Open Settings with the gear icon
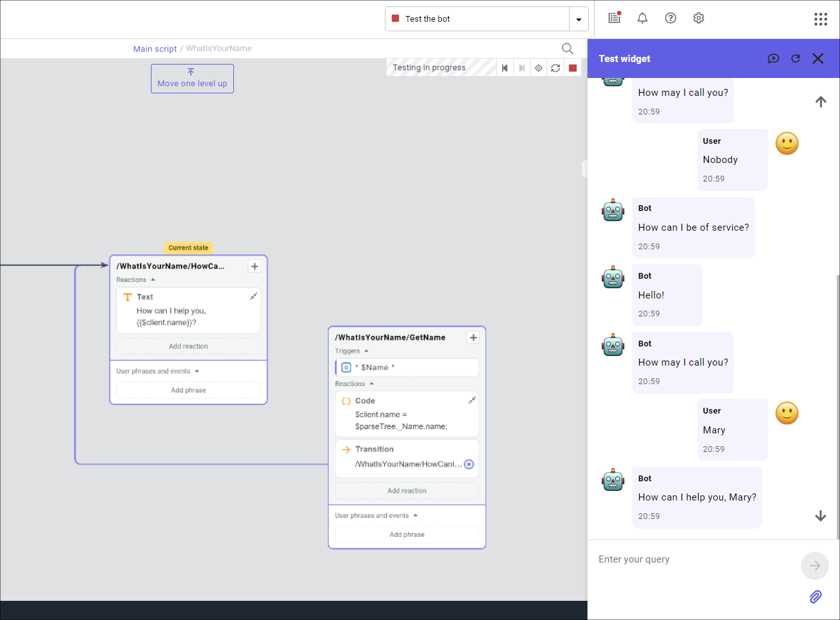The image size is (840, 620). click(698, 18)
